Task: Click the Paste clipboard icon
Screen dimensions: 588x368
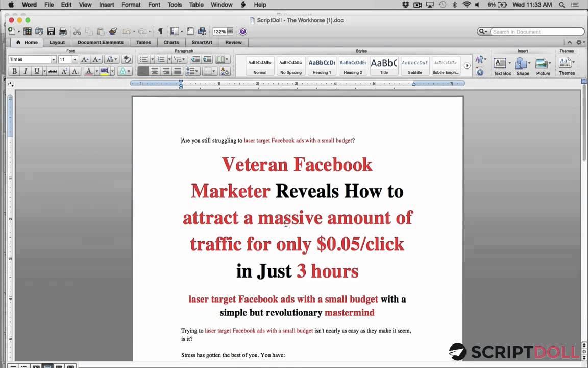Action: tap(101, 31)
